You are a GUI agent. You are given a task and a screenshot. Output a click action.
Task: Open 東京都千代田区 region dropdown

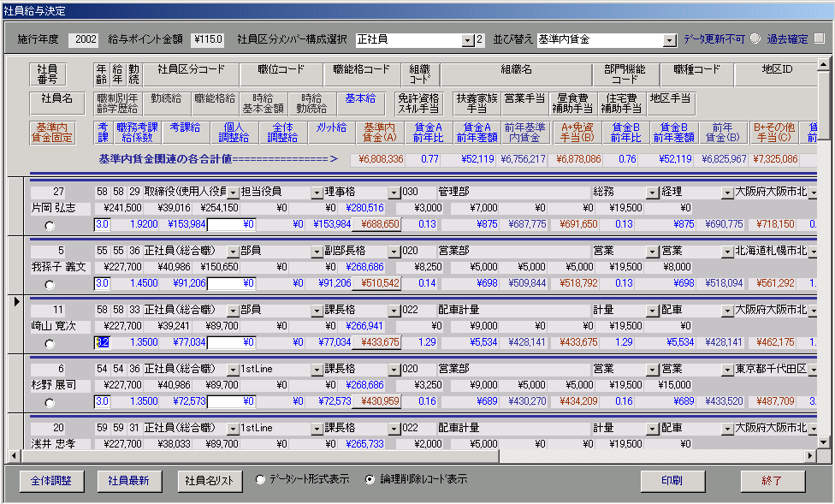[813, 370]
